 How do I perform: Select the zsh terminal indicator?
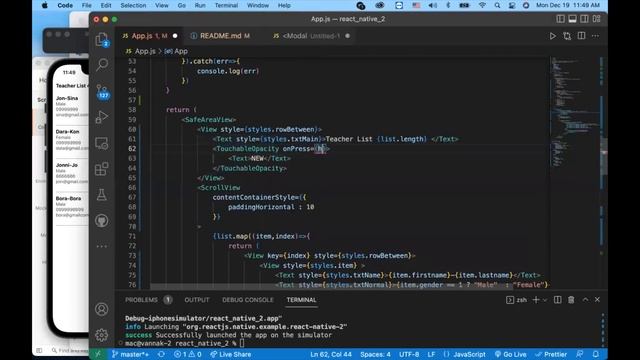pos(516,300)
